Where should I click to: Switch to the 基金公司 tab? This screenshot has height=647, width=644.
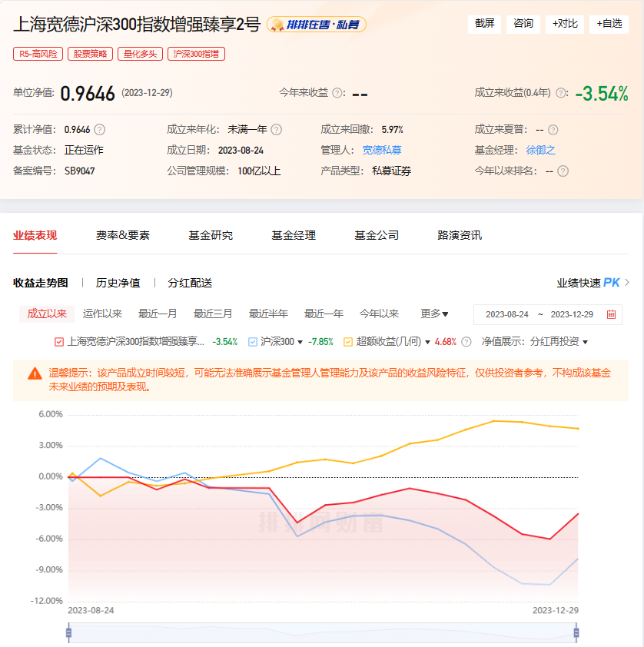click(377, 236)
